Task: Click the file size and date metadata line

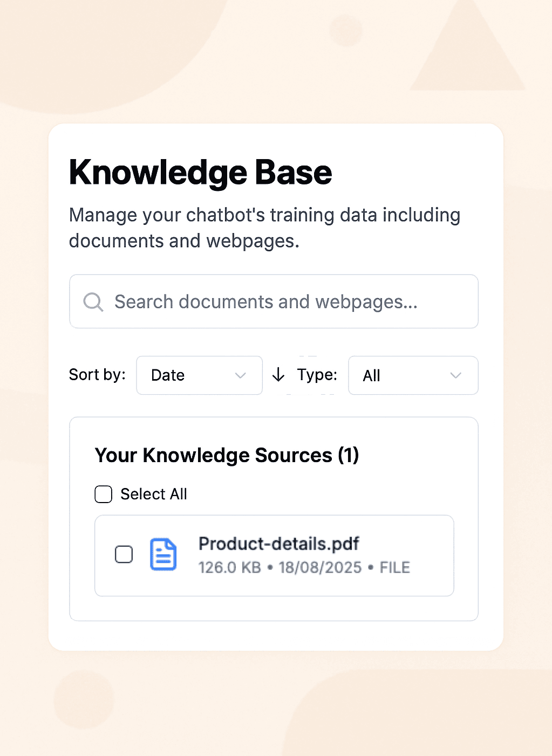Action: [x=304, y=568]
